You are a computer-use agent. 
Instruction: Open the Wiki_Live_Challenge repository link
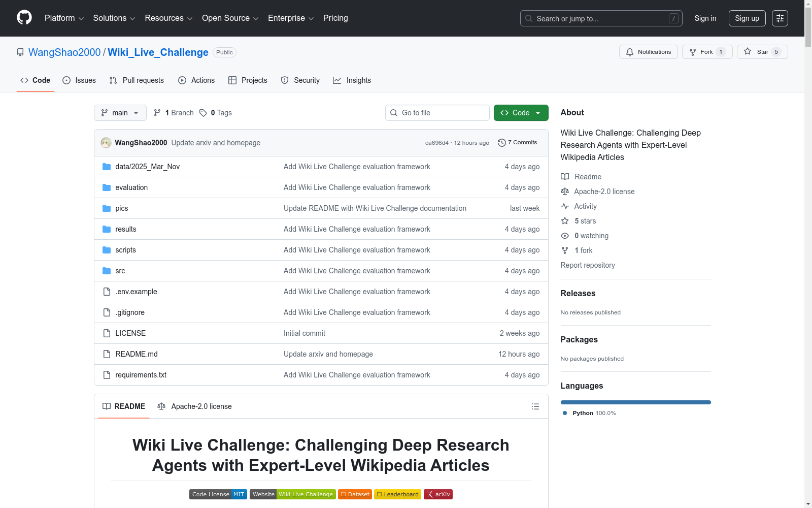pyautogui.click(x=158, y=52)
